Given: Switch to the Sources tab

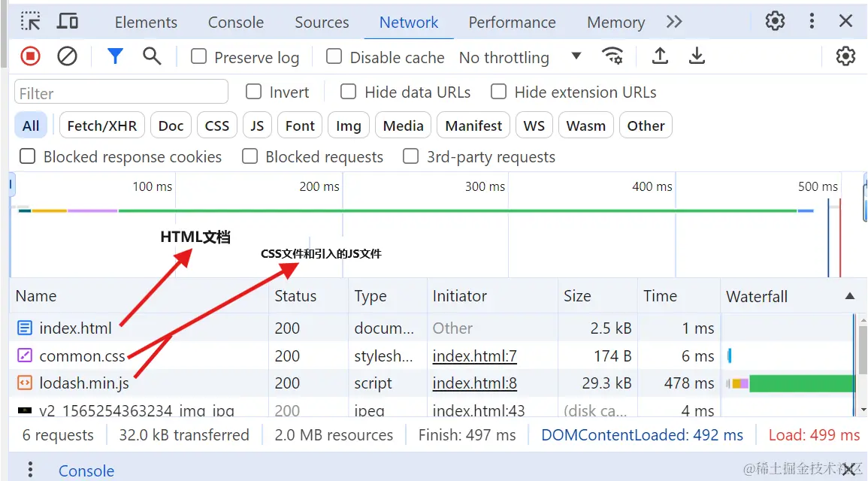Looking at the screenshot, I should (x=322, y=23).
